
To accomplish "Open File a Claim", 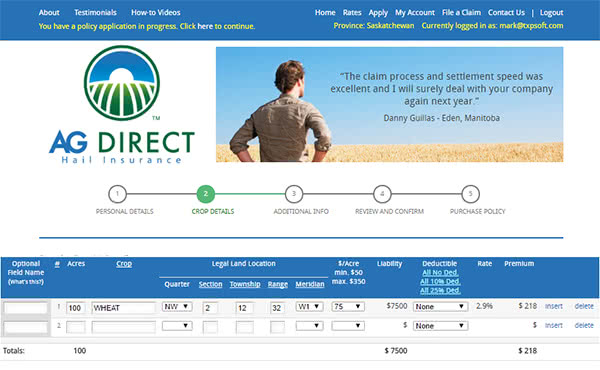I will coord(461,13).
